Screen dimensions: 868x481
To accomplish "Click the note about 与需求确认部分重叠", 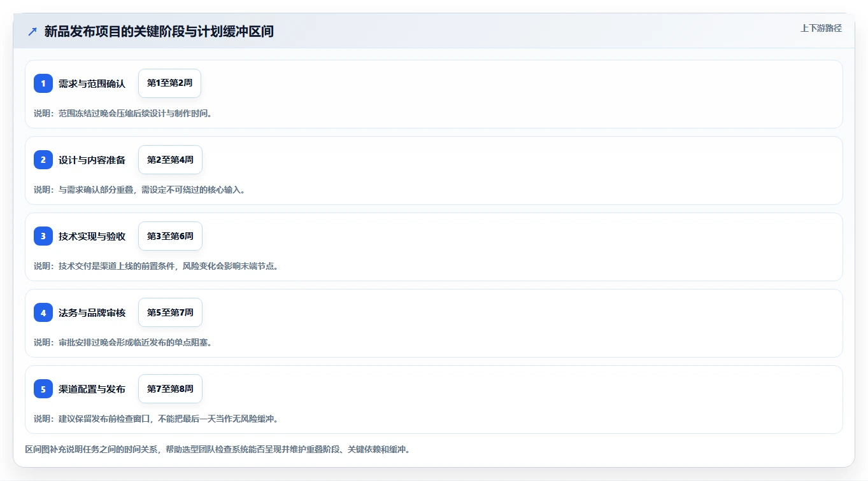I will (139, 190).
